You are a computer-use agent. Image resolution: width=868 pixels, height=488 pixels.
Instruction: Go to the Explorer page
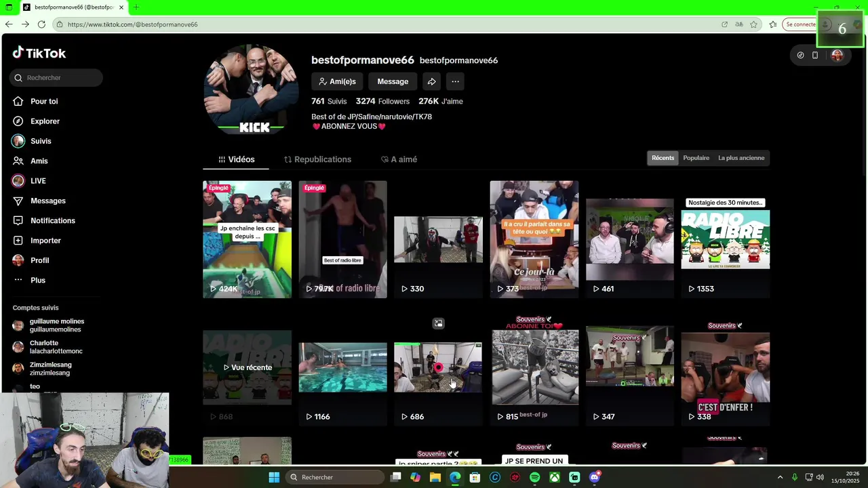(x=45, y=121)
